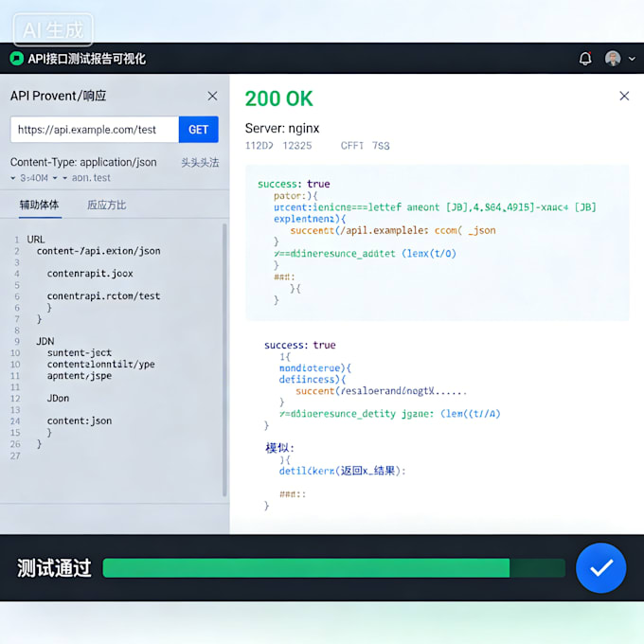
Task: Click the API Provent/响应 heading
Action: 58,96
